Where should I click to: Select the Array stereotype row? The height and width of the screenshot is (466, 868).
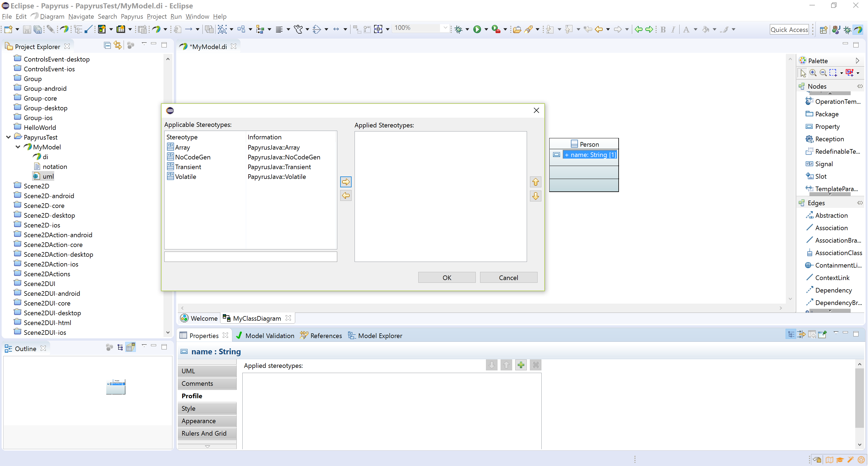[251, 147]
